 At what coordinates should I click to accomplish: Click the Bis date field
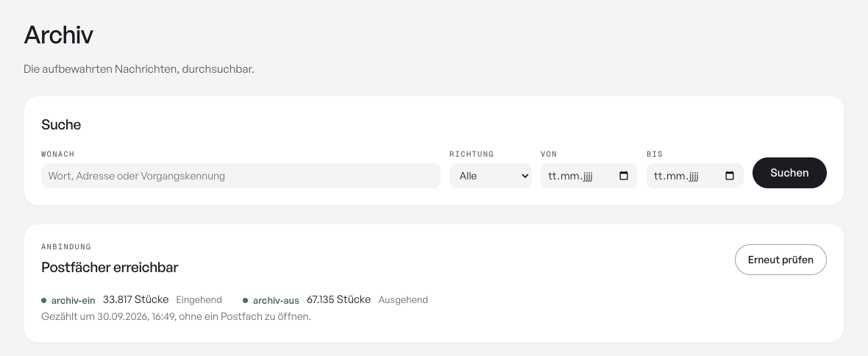[694, 176]
